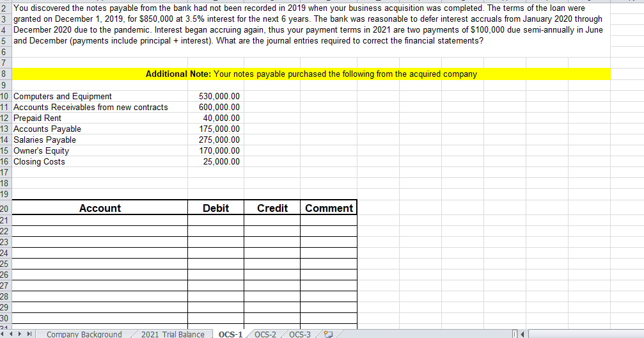644x338 pixels.
Task: Click the empty Debit cell in row 28
Action: click(x=216, y=296)
